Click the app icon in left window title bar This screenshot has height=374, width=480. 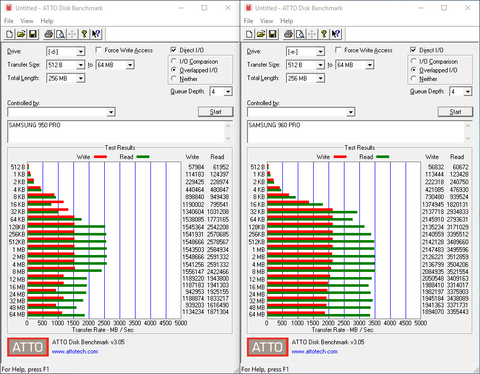(9, 8)
